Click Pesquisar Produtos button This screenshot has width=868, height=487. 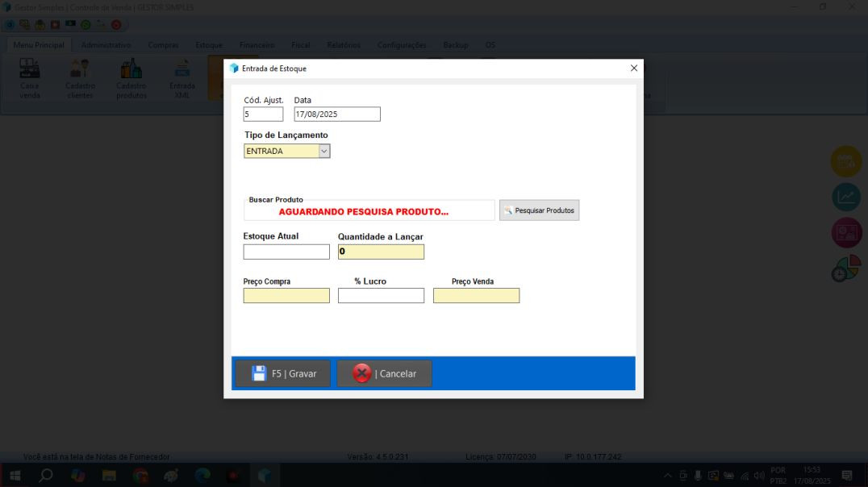pos(539,210)
